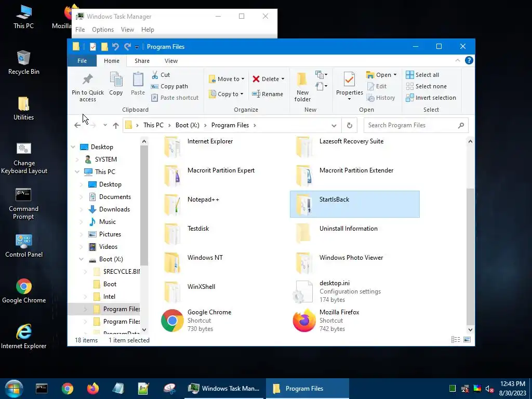Delete the selected StartIsBack folder
The height and width of the screenshot is (399, 532).
coord(265,79)
